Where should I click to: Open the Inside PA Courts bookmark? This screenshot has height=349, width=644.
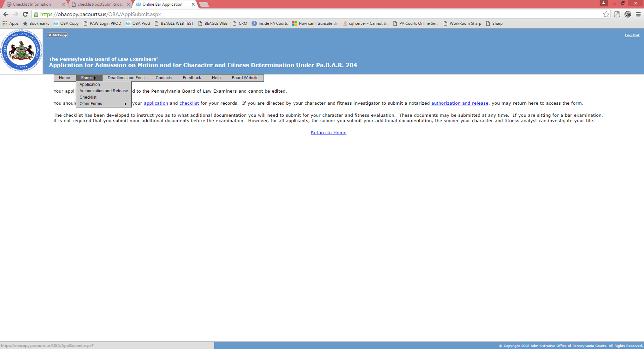click(270, 23)
